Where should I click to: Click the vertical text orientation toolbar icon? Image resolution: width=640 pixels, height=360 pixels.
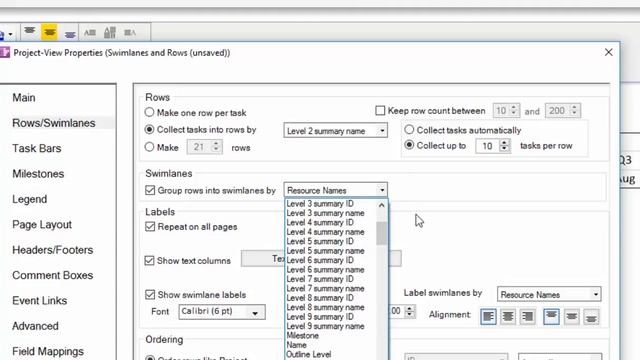(x=110, y=32)
